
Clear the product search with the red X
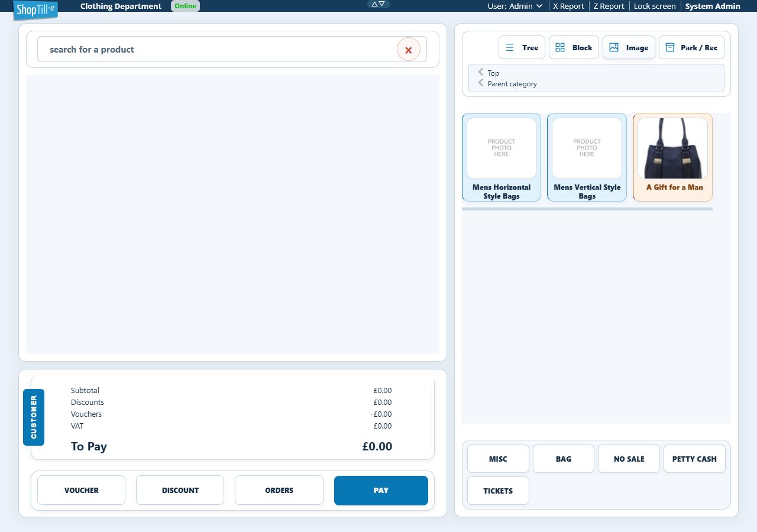coord(408,50)
